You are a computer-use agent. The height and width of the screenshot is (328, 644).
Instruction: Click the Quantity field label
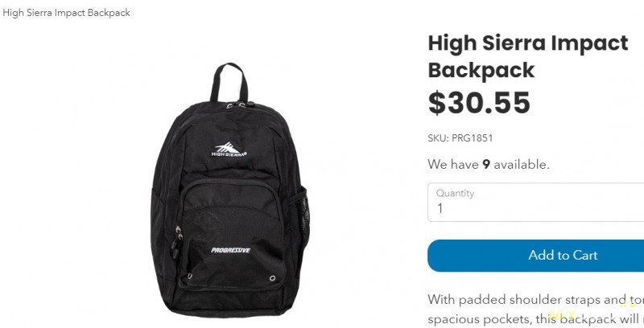click(x=455, y=193)
